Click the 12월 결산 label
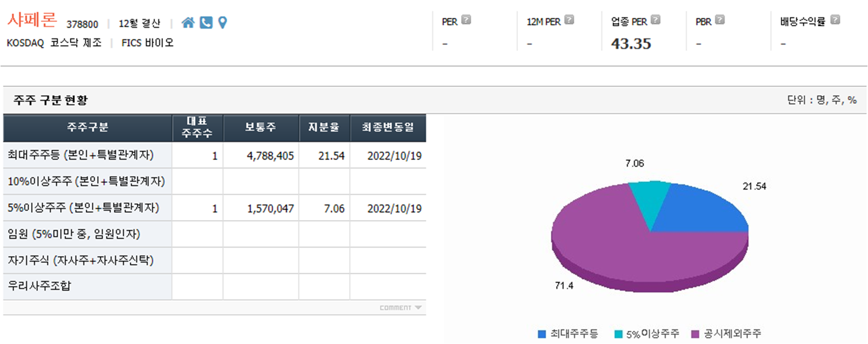 click(x=140, y=24)
